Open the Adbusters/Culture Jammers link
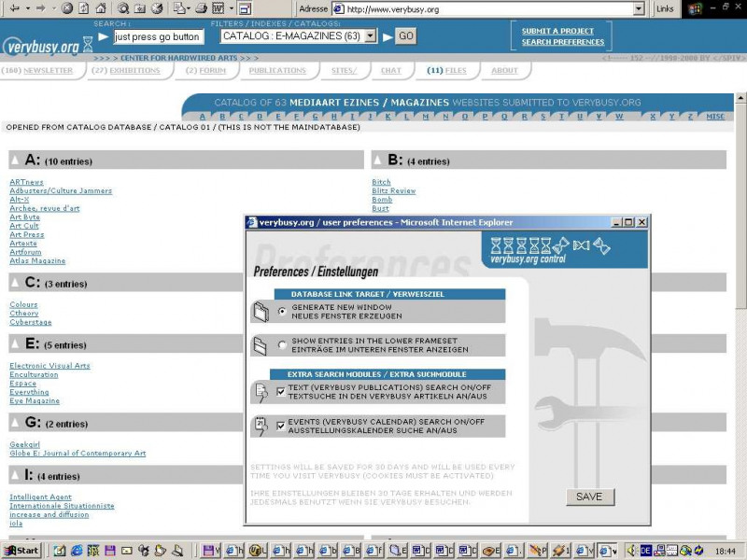 [61, 191]
